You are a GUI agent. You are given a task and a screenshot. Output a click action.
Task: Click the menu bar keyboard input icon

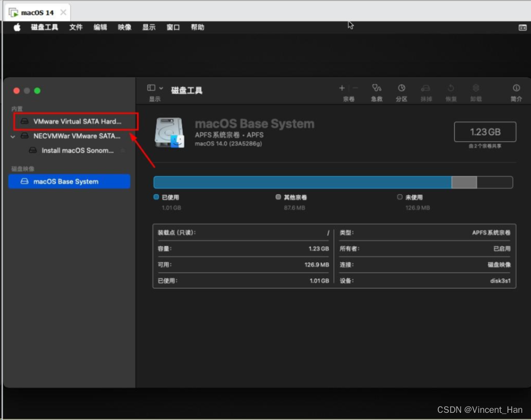click(x=523, y=28)
